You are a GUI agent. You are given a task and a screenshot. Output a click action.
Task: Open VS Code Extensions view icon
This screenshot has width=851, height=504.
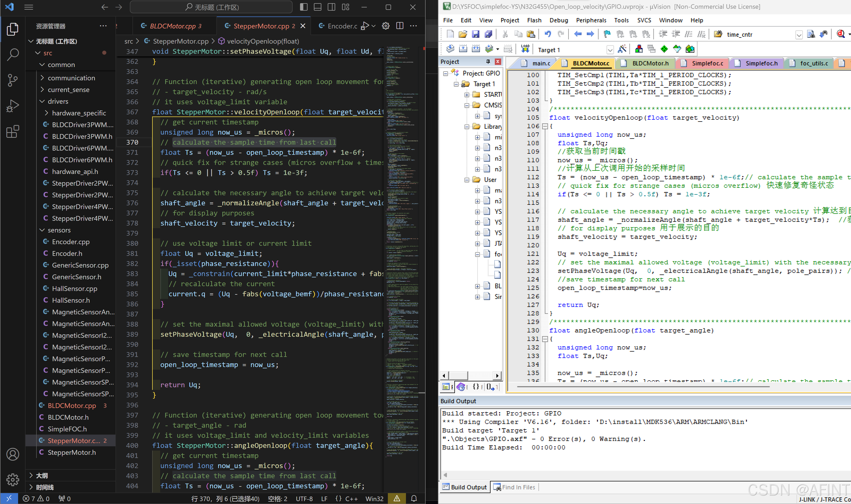click(x=13, y=131)
